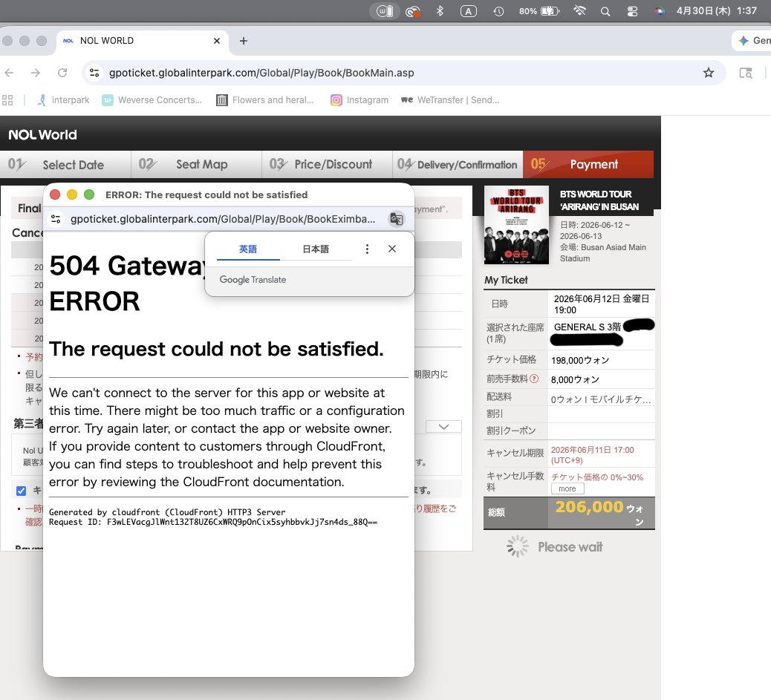The image size is (771, 700).
Task: Go back in browser history
Action: pyautogui.click(x=10, y=73)
